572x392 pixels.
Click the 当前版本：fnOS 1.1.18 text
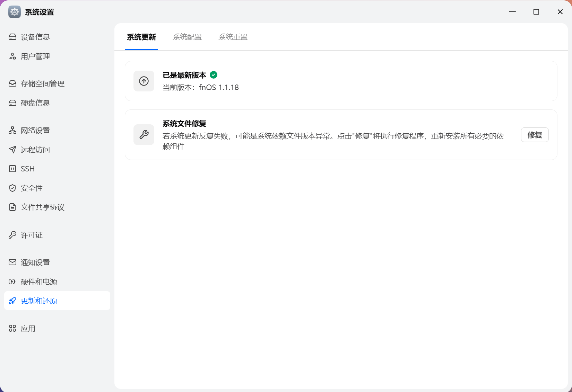tap(201, 87)
